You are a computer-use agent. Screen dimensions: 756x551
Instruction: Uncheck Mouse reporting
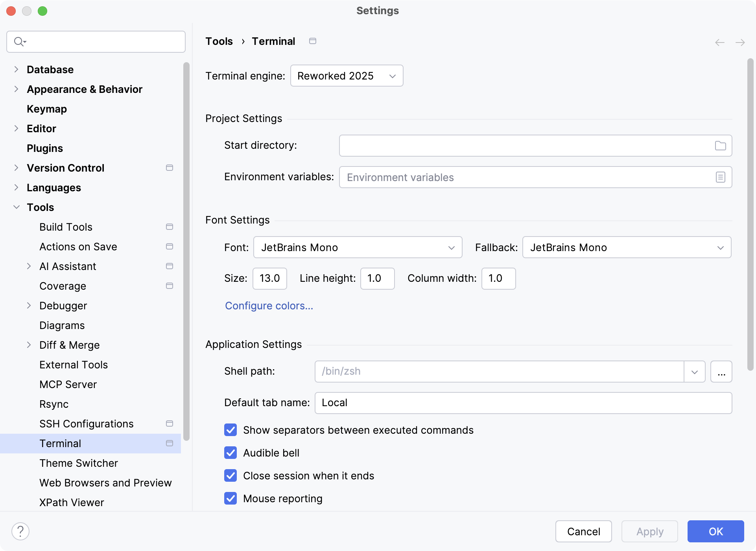[x=230, y=498]
